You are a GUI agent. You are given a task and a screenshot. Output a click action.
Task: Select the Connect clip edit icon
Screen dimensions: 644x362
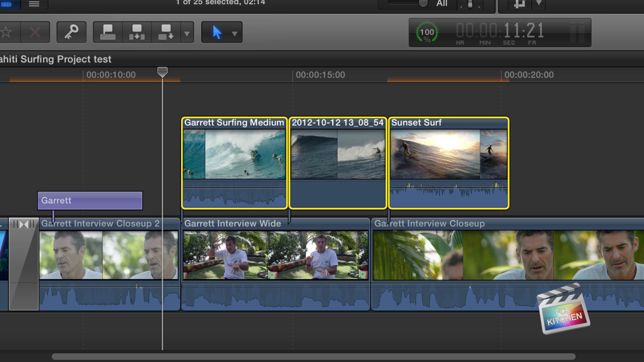107,32
